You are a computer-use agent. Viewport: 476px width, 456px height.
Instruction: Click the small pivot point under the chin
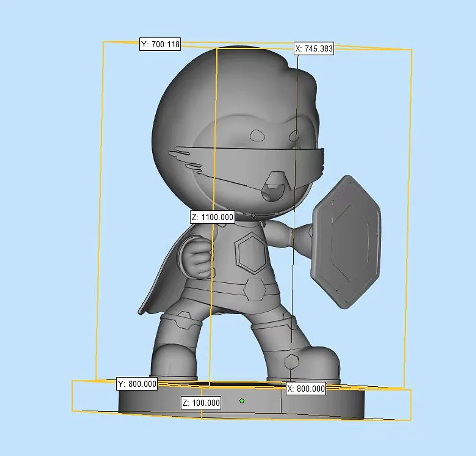tap(254, 215)
